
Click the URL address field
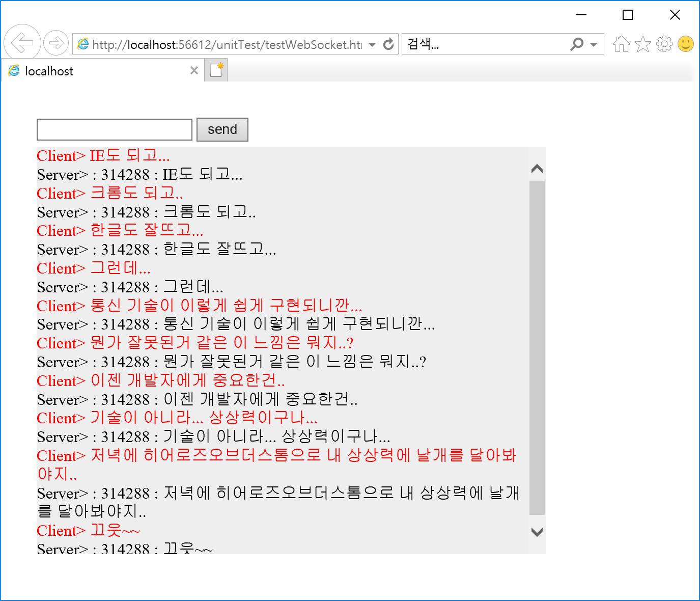227,45
